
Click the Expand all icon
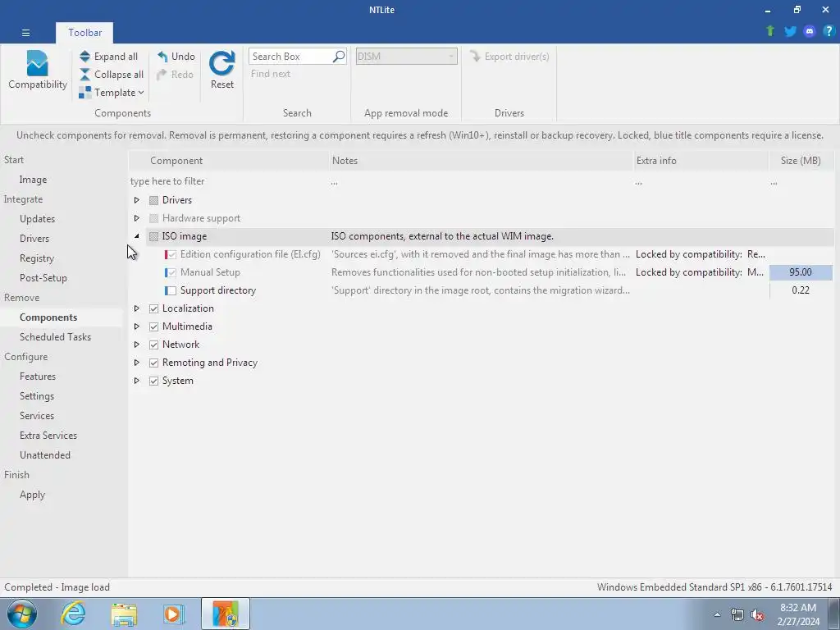point(84,57)
